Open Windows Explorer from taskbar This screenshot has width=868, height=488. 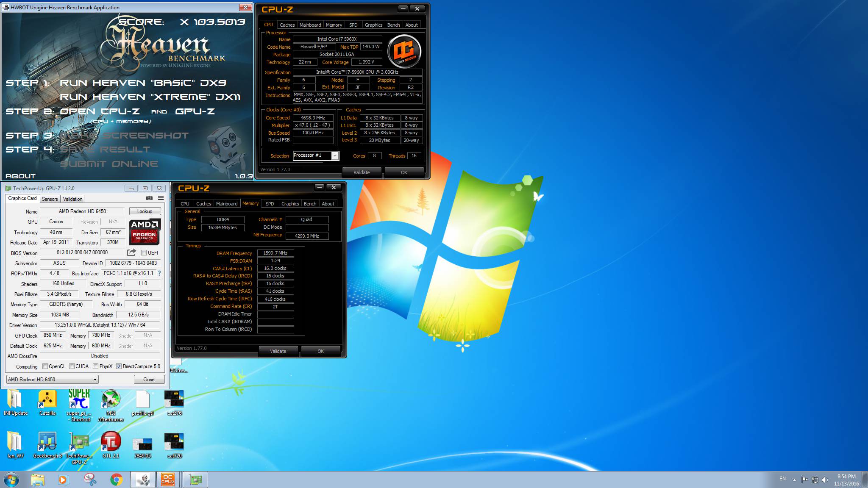pos(38,480)
